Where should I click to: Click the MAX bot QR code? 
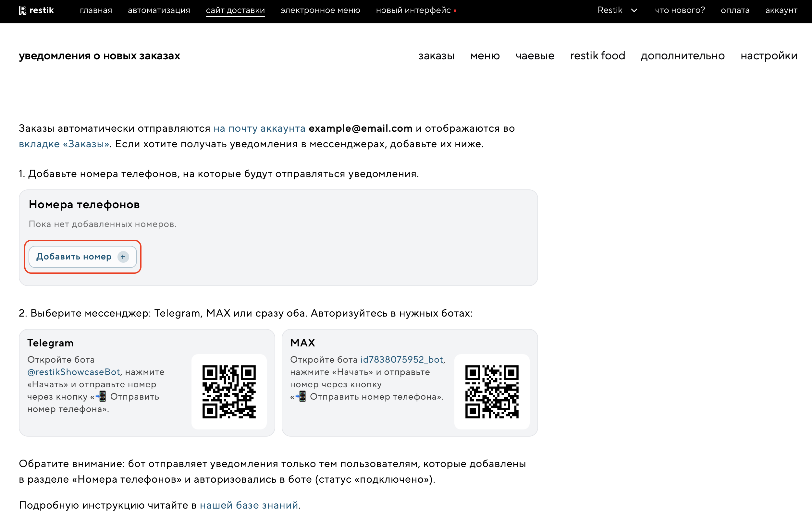pyautogui.click(x=492, y=391)
